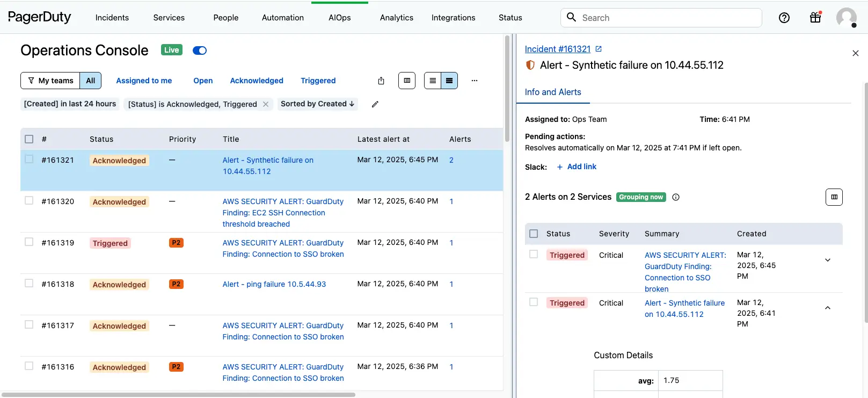The image size is (868, 398).
Task: Open the Incident #161321 link
Action: pos(558,49)
